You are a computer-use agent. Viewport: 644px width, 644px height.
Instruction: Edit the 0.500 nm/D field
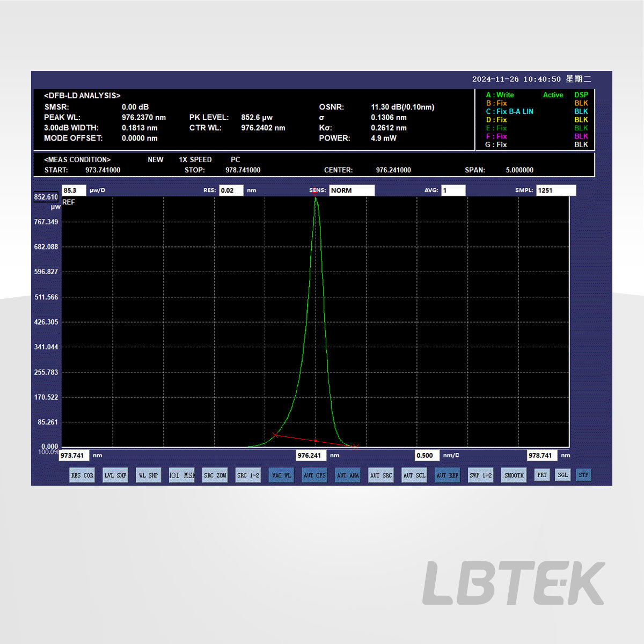tap(427, 455)
